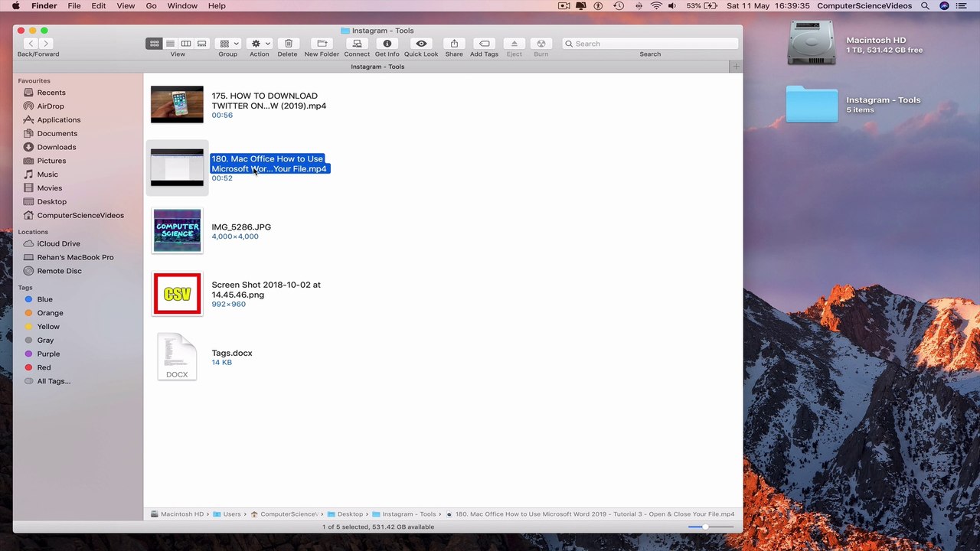This screenshot has width=980, height=551.
Task: Select the 175. HOW TO DOWNLOAD TWITTER video thumbnail
Action: click(x=177, y=104)
